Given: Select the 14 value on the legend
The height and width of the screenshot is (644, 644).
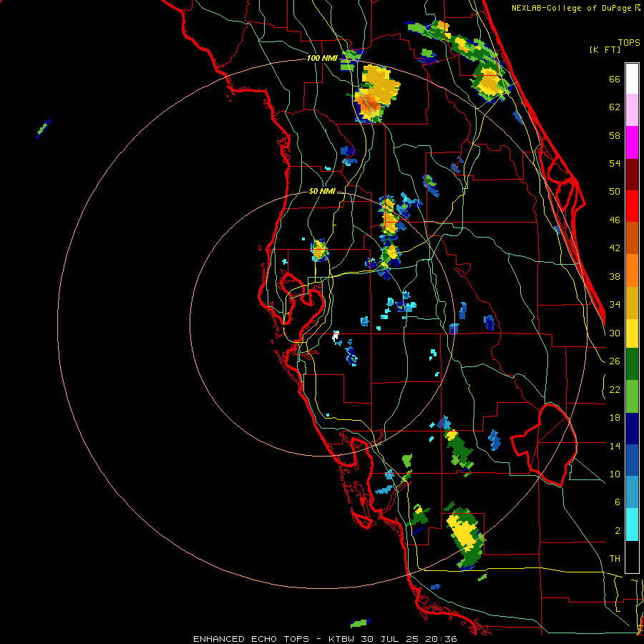Looking at the screenshot, I should 615,446.
